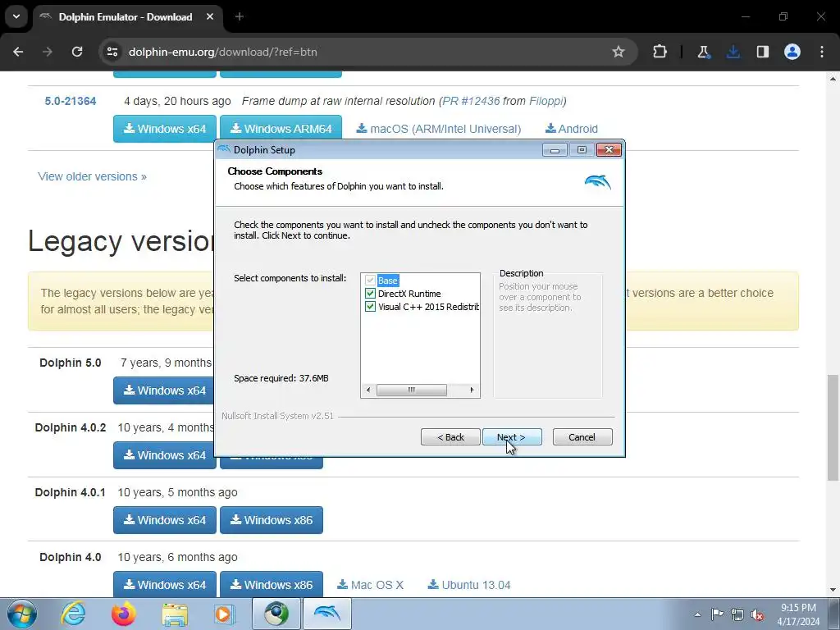The height and width of the screenshot is (630, 840).
Task: Click page scrollbar up arrow
Action: coord(833,78)
